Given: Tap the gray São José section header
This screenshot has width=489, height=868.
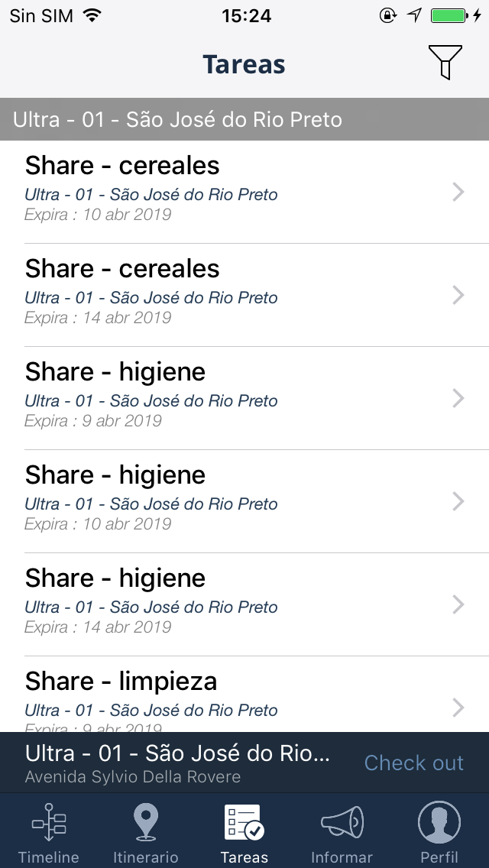Looking at the screenshot, I should 244,119.
